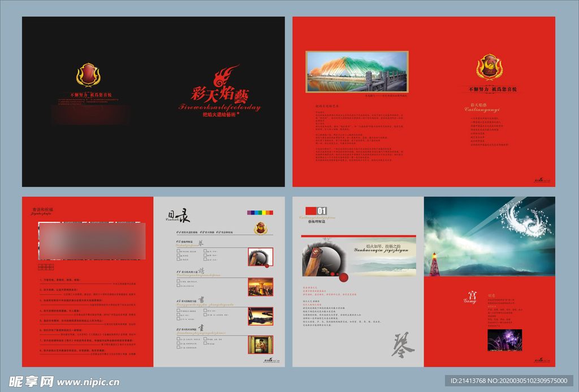Click the red flame logo above 彩天焰藝
This screenshot has width=579, height=392.
click(x=226, y=76)
